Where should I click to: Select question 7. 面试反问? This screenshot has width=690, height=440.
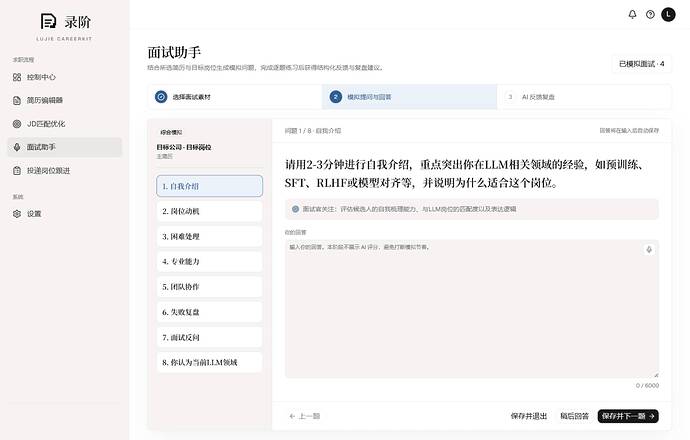click(209, 337)
